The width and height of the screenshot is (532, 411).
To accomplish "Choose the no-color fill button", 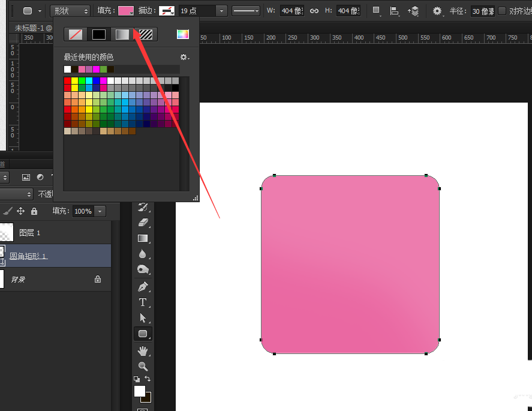I will coord(75,34).
